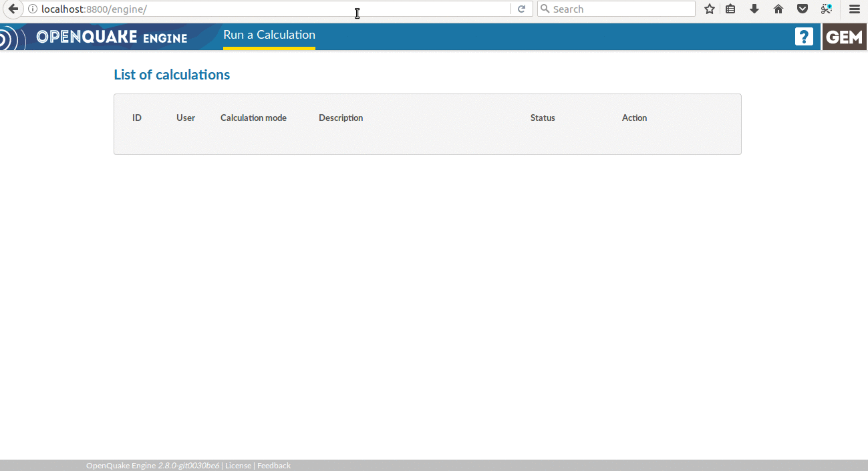Viewport: 868px width, 471px height.
Task: Open the OpenQuake help question mark
Action: 804,37
